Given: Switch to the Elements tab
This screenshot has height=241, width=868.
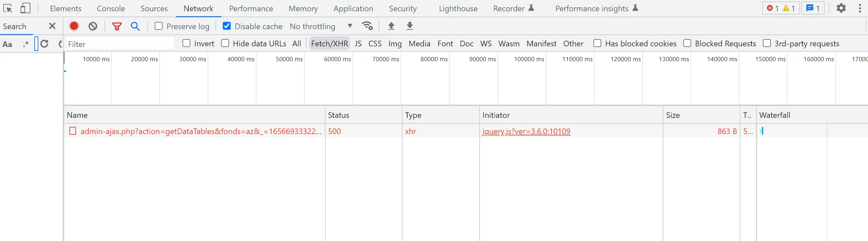Looking at the screenshot, I should point(66,8).
